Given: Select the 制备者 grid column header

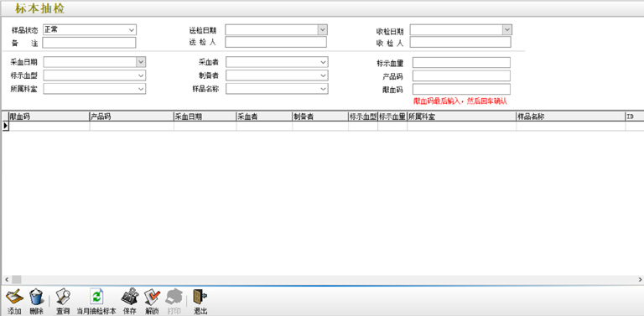Looking at the screenshot, I should coord(320,117).
